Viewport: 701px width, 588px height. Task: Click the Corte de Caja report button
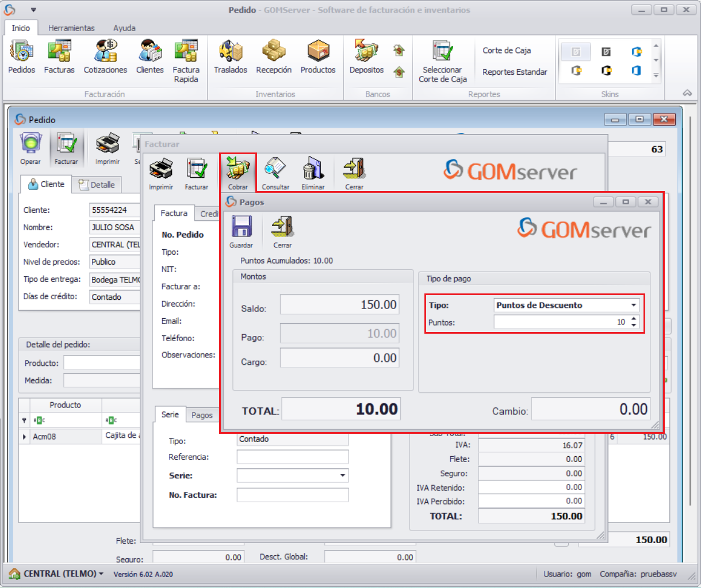pyautogui.click(x=506, y=51)
